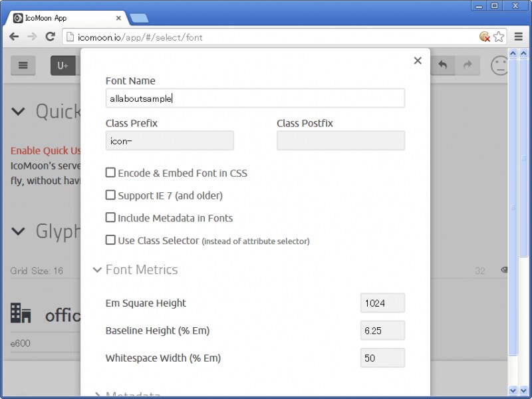The width and height of the screenshot is (532, 399).
Task: Check Support IE 7 (and older)
Action: 110,195
